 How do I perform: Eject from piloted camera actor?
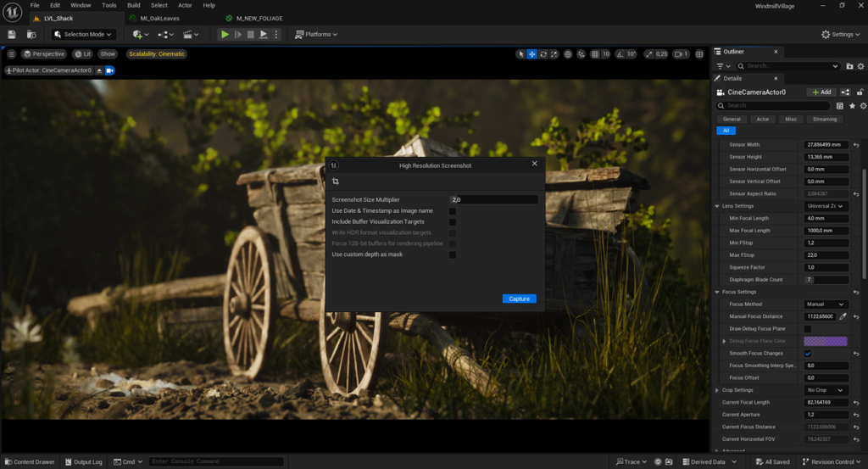[x=99, y=70]
